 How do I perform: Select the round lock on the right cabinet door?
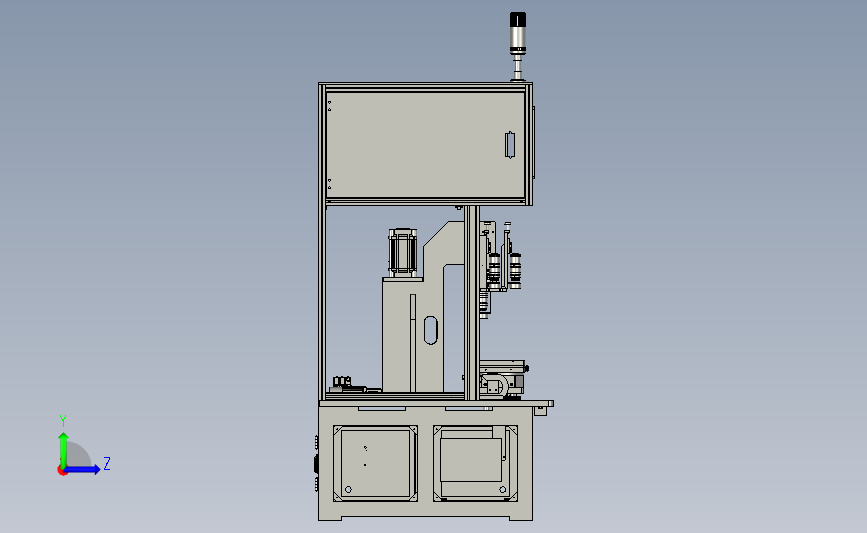tap(503, 489)
